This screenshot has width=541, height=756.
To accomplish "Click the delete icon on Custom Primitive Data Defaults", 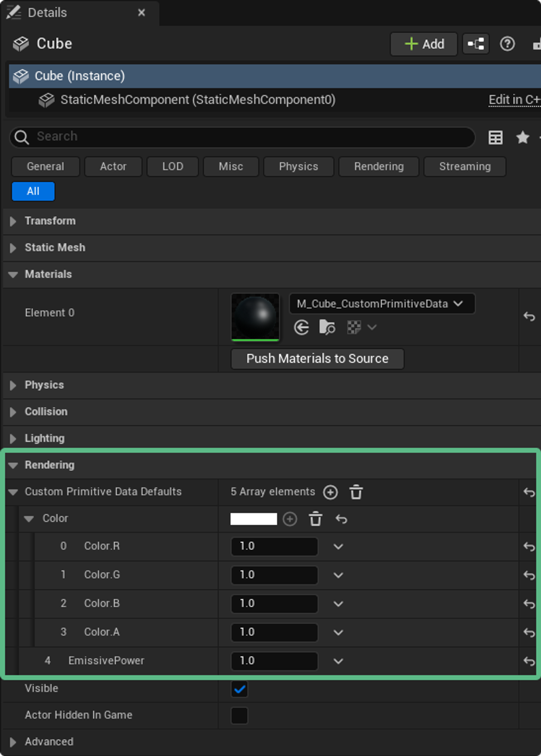I will (x=356, y=492).
